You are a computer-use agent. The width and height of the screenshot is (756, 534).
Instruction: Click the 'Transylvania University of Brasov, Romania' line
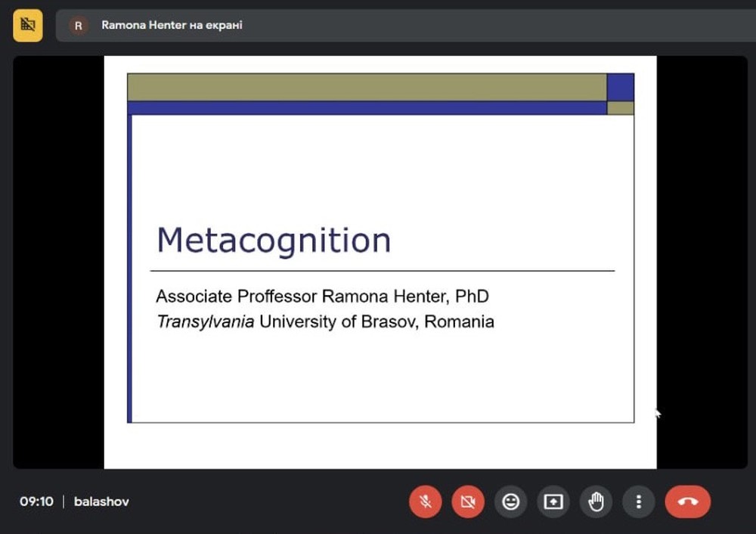325,321
